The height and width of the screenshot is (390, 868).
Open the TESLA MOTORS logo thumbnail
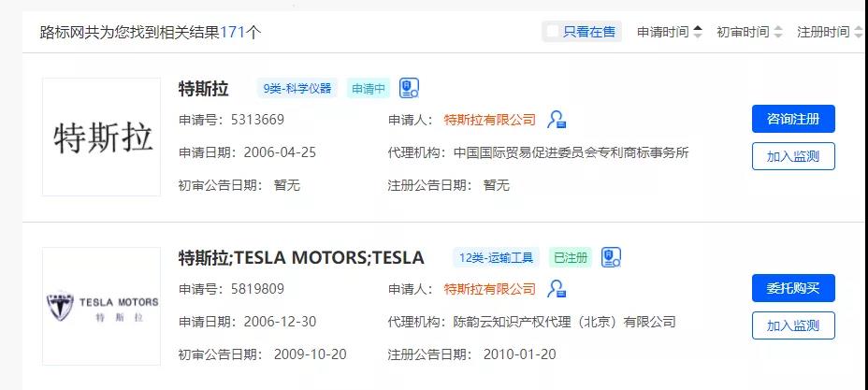tap(101, 307)
